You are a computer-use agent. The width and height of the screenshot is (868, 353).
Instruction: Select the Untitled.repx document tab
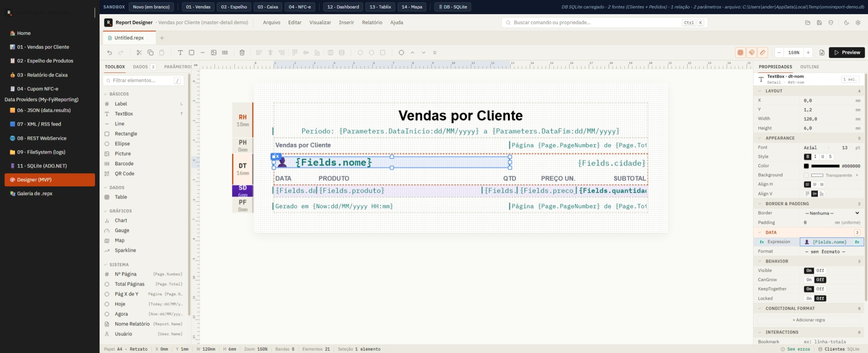pos(129,38)
